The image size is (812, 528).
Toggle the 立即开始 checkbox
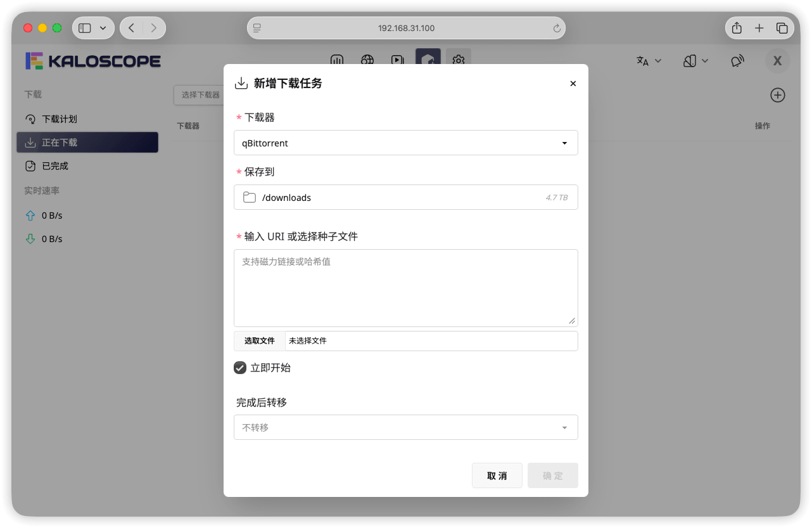(x=240, y=368)
